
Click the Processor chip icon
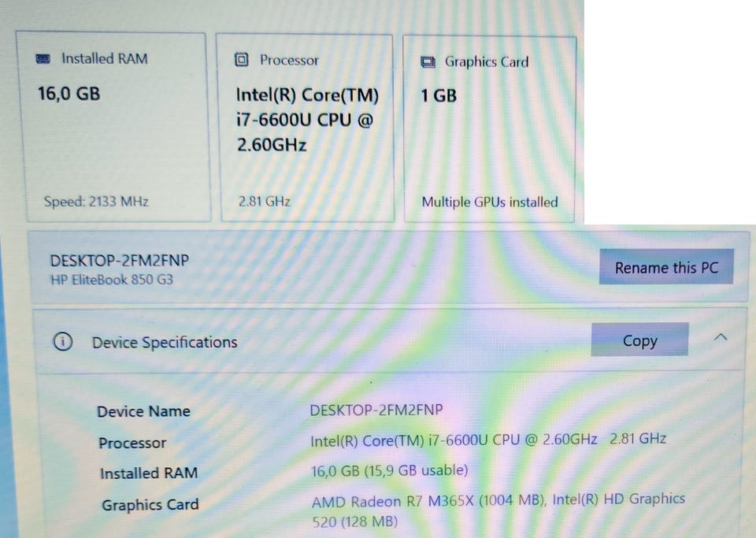point(242,60)
